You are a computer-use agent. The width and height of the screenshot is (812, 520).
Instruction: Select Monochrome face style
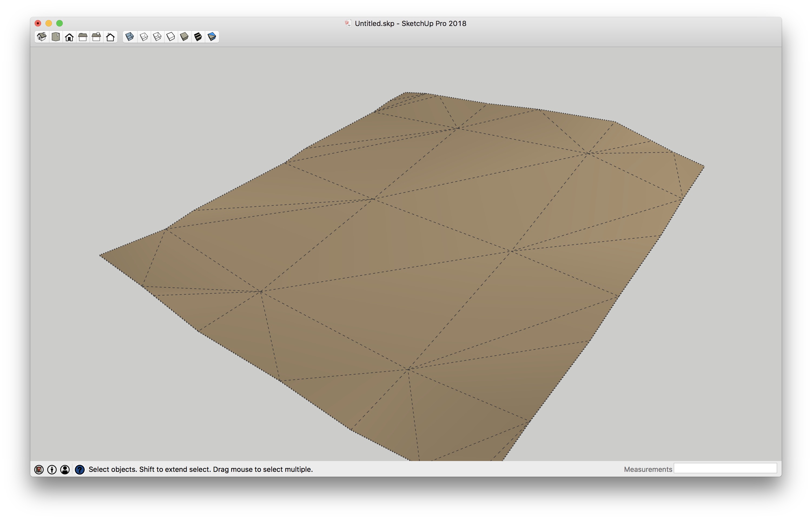click(212, 37)
